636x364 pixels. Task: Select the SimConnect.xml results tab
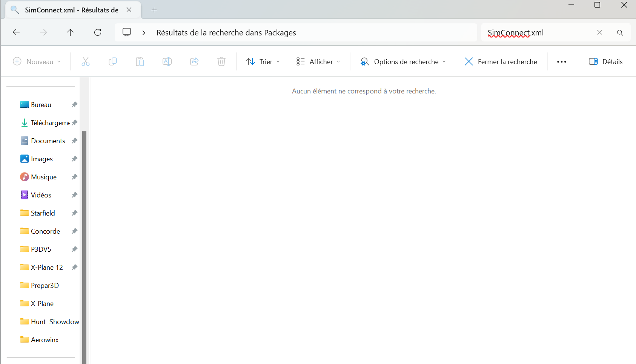[x=71, y=10]
